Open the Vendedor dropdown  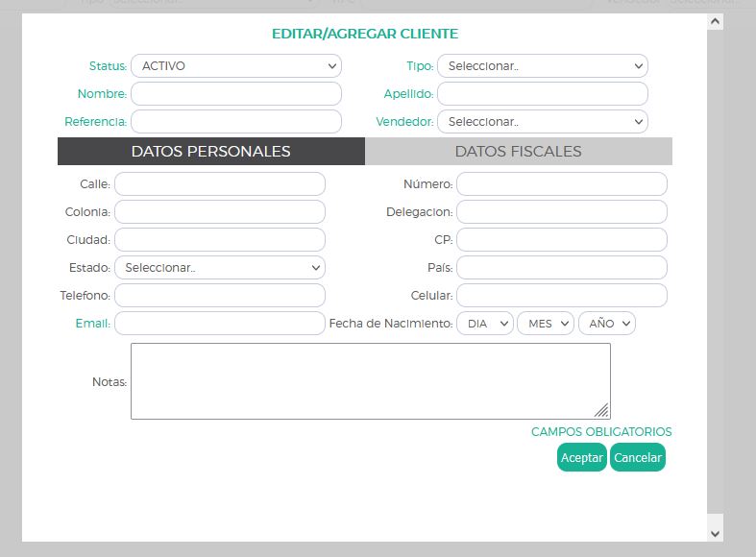[x=542, y=122]
